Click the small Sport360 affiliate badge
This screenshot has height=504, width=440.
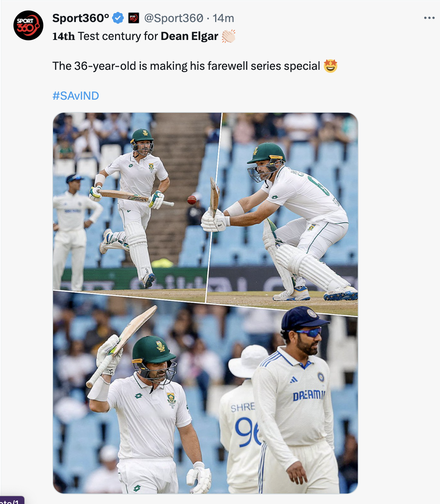pyautogui.click(x=134, y=18)
